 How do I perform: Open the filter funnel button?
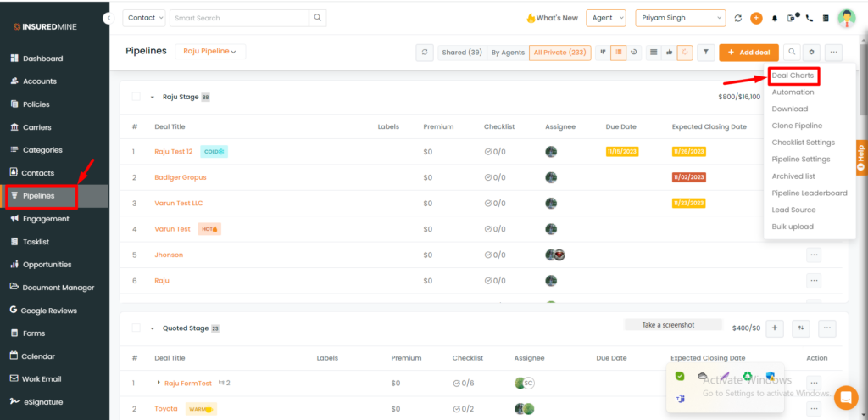tap(706, 52)
